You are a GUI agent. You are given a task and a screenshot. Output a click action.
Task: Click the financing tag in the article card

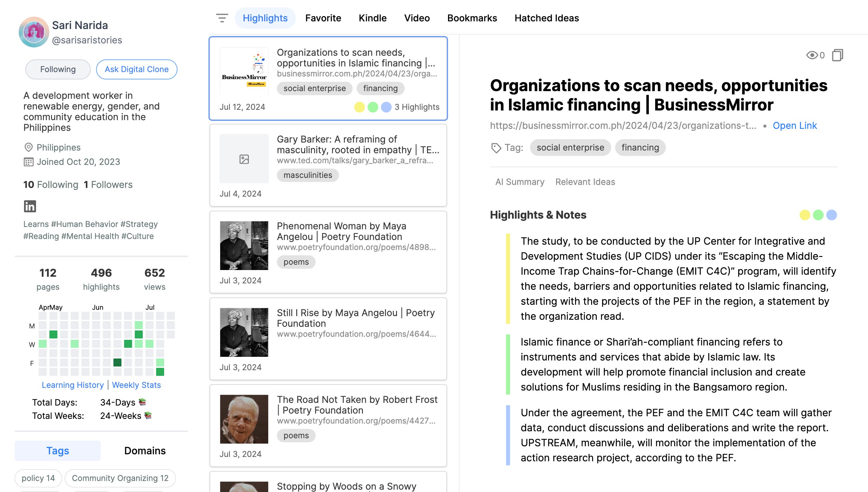pos(381,88)
